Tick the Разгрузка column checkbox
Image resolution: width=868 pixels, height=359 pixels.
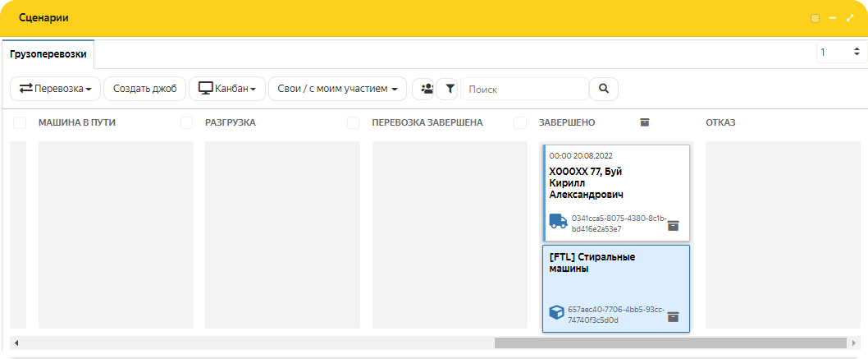186,122
